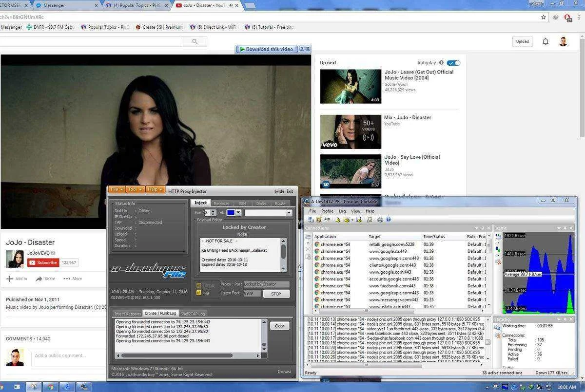Click horizontal scrollbar of Bitvise log
The width and height of the screenshot is (585, 392).
pos(188,355)
